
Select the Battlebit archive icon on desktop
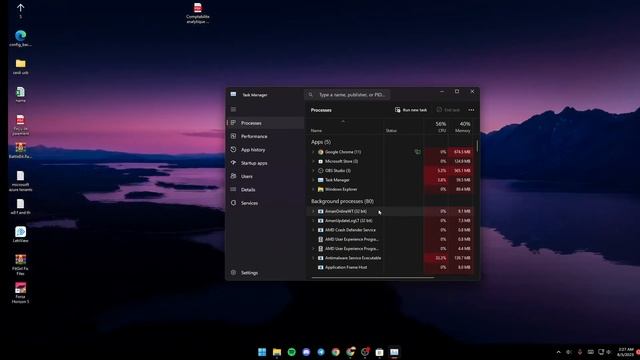coord(20,150)
